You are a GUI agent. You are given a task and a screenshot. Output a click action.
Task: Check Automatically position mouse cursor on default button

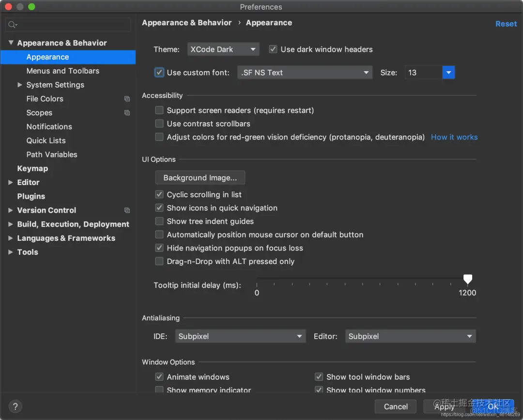click(159, 234)
